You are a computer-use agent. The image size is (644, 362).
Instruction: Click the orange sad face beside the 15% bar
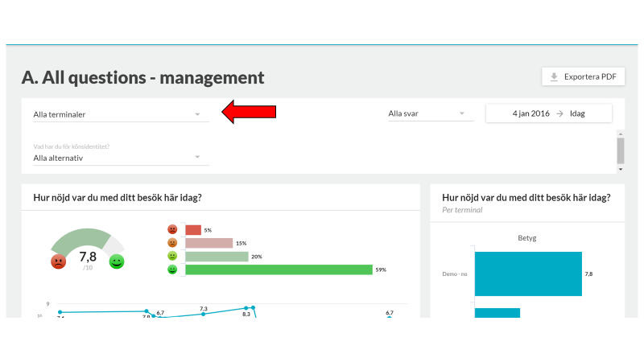point(172,243)
